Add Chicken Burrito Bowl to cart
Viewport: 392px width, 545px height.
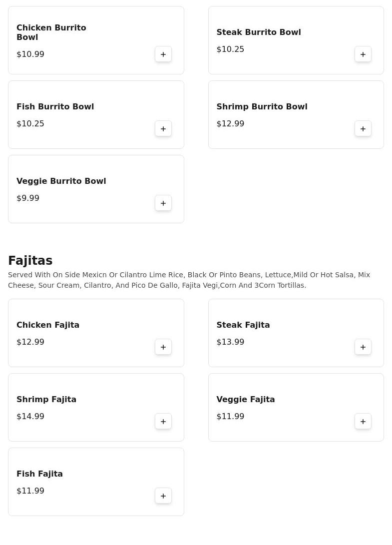(x=163, y=54)
